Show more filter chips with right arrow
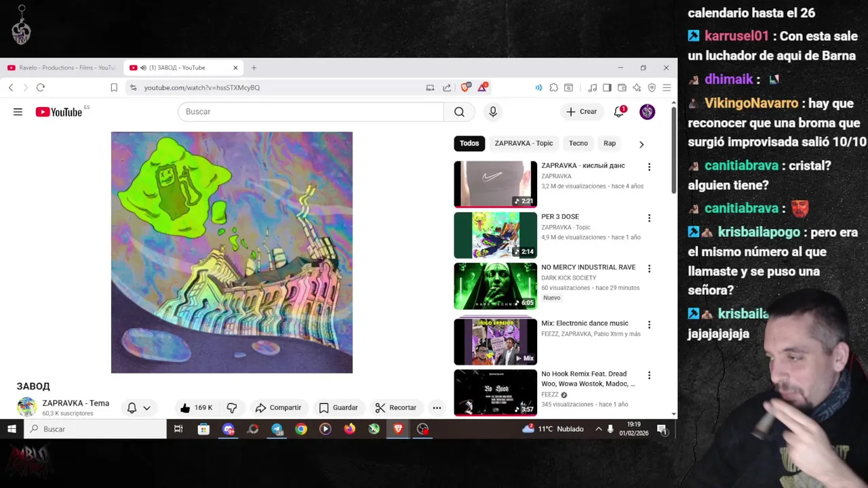Viewport: 868px width, 488px height. click(x=642, y=144)
